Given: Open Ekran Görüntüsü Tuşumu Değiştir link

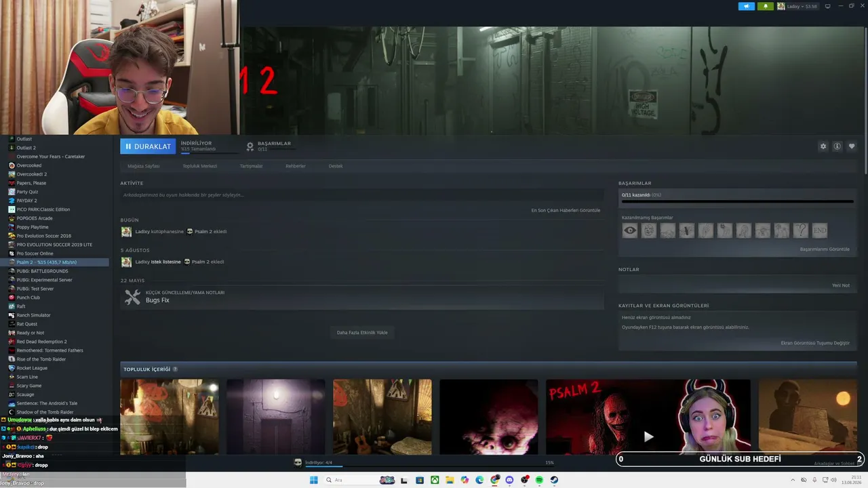Looking at the screenshot, I should tap(815, 343).
